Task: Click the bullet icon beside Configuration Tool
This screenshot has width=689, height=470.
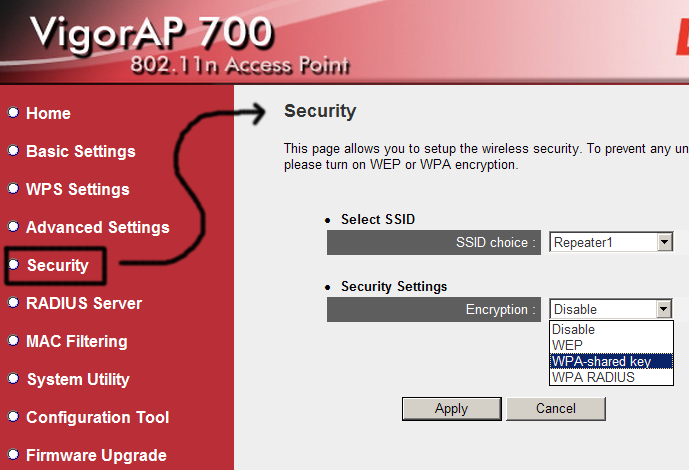Action: click(x=14, y=416)
